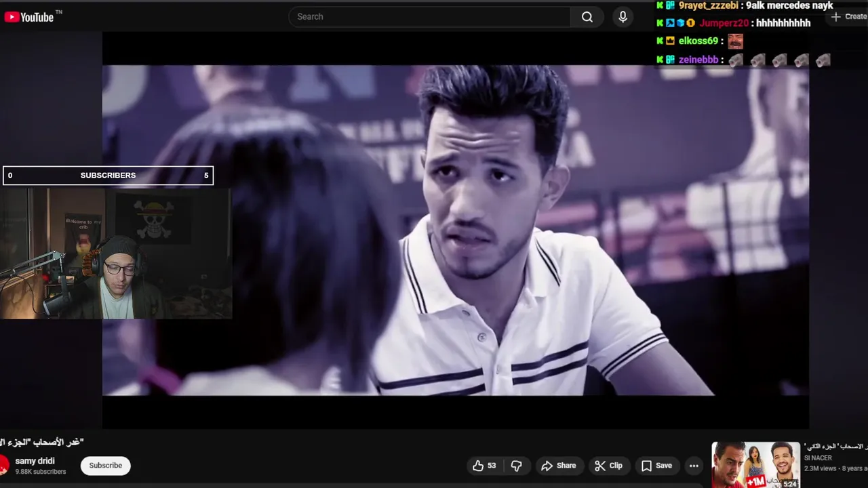Image resolution: width=868 pixels, height=488 pixels.
Task: Save the video to a playlist
Action: tap(656, 466)
